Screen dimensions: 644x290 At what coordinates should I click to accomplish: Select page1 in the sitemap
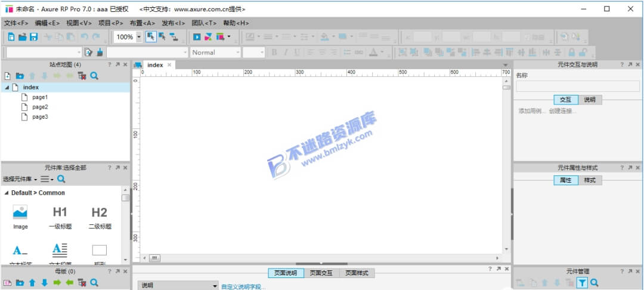tap(41, 97)
